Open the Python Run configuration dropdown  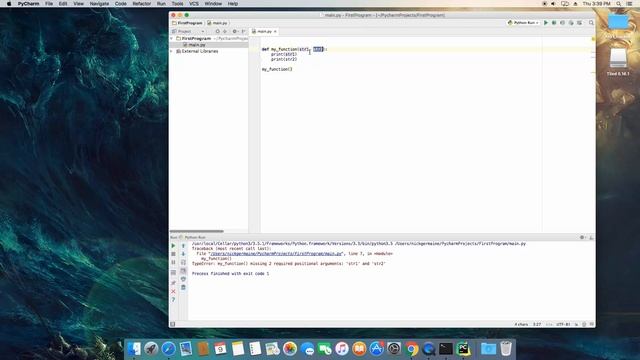pyautogui.click(x=523, y=23)
